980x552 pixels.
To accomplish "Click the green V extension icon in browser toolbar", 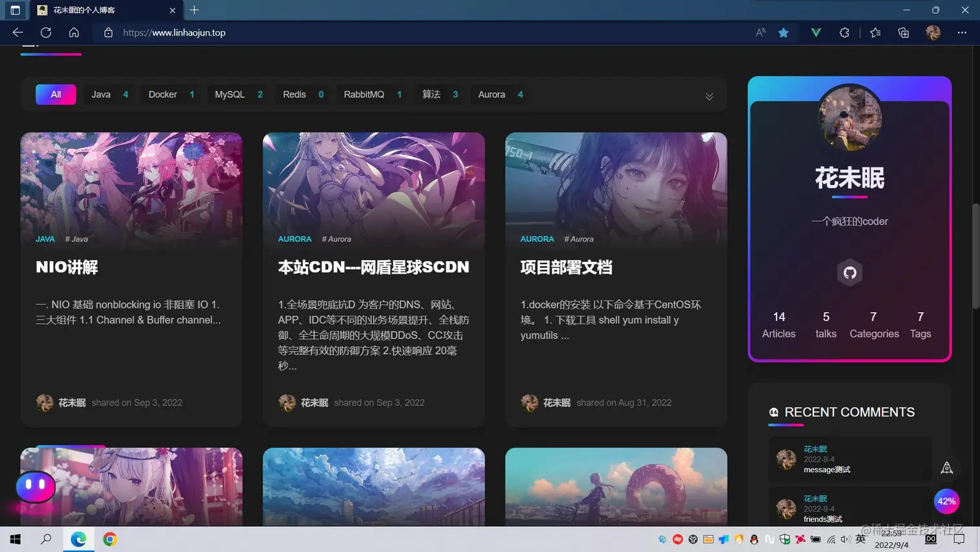I will (815, 32).
